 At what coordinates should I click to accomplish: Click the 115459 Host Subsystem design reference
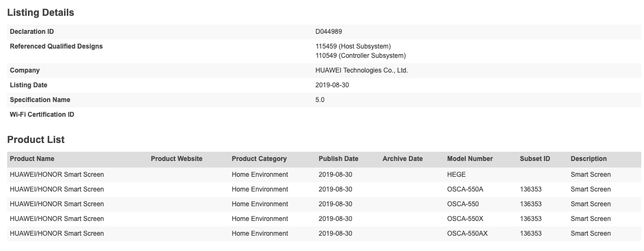coord(353,46)
